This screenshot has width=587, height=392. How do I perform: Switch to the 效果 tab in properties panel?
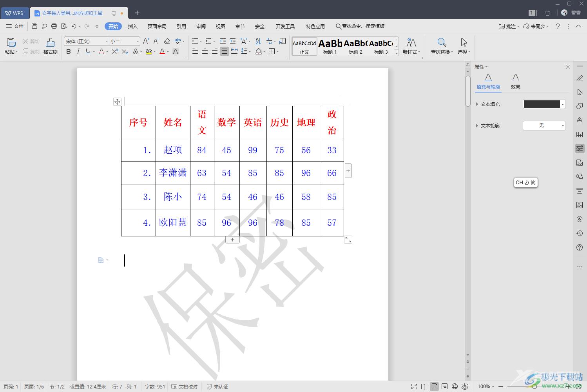pyautogui.click(x=516, y=82)
